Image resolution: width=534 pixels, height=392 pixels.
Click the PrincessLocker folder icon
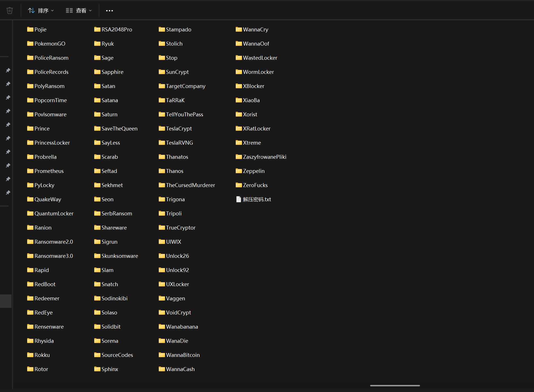coord(30,142)
